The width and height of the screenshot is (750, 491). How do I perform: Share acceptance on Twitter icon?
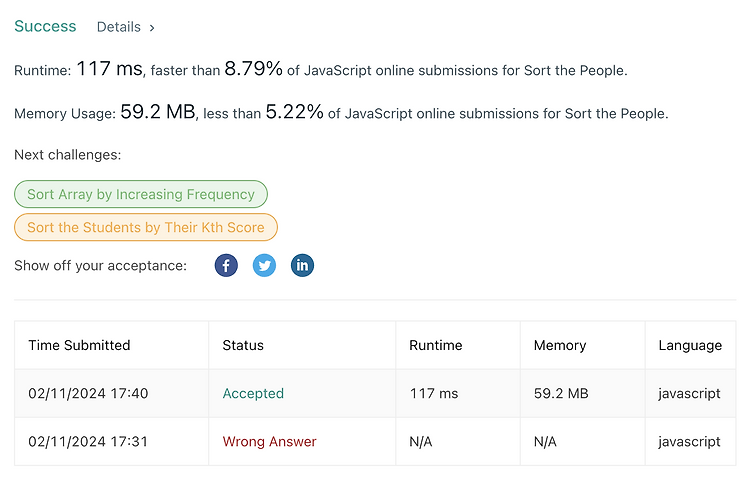264,265
